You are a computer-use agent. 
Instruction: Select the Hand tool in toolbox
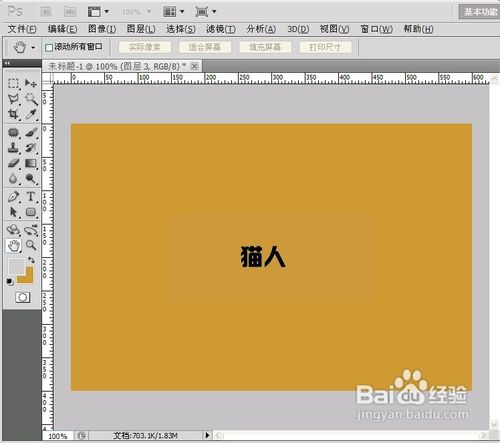[x=14, y=246]
